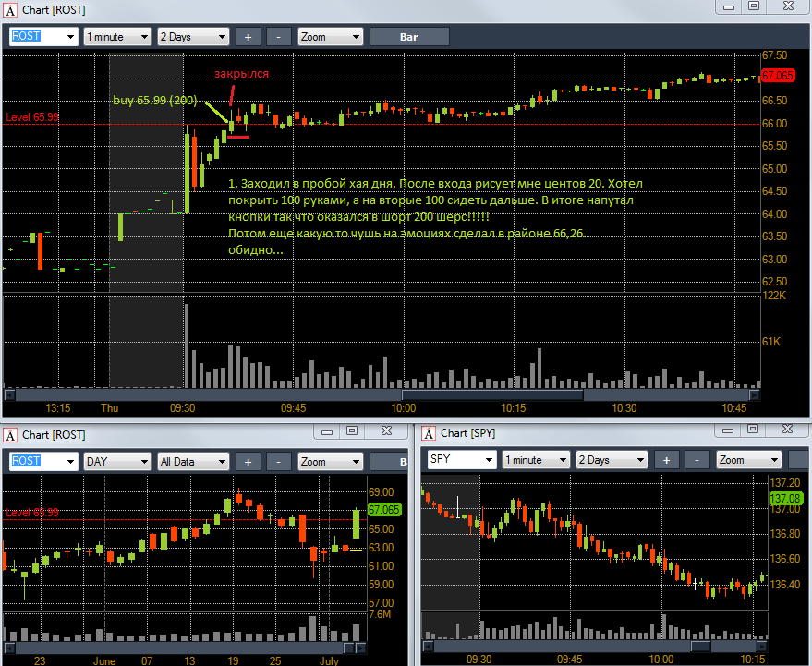
Task: Click the minus zoom-out button in the SPY chart
Action: [x=697, y=460]
